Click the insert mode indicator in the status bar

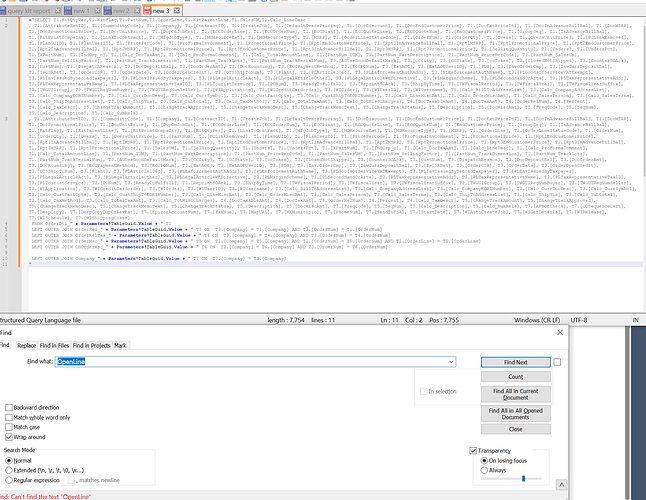pyautogui.click(x=636, y=320)
